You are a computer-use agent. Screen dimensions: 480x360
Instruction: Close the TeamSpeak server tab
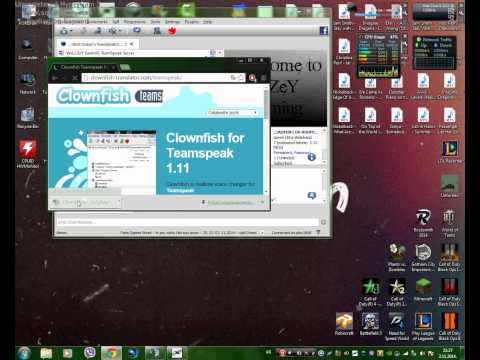(x=132, y=44)
